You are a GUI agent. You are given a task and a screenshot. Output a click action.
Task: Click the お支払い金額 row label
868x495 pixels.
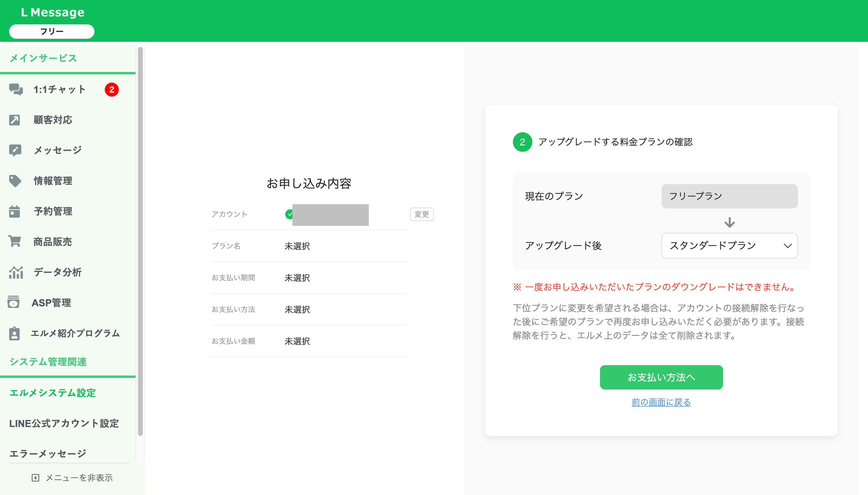point(233,341)
